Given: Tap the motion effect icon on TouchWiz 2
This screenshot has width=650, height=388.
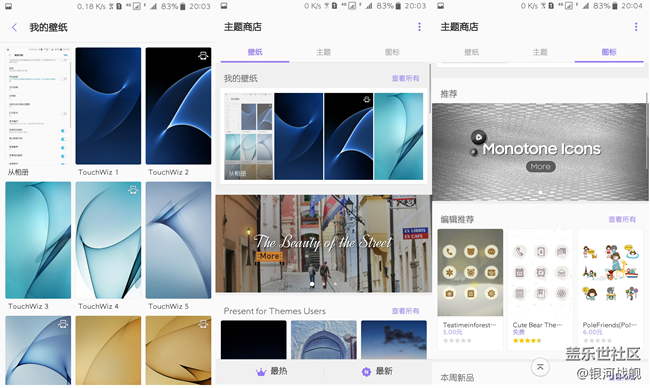Looking at the screenshot, I should (x=203, y=56).
